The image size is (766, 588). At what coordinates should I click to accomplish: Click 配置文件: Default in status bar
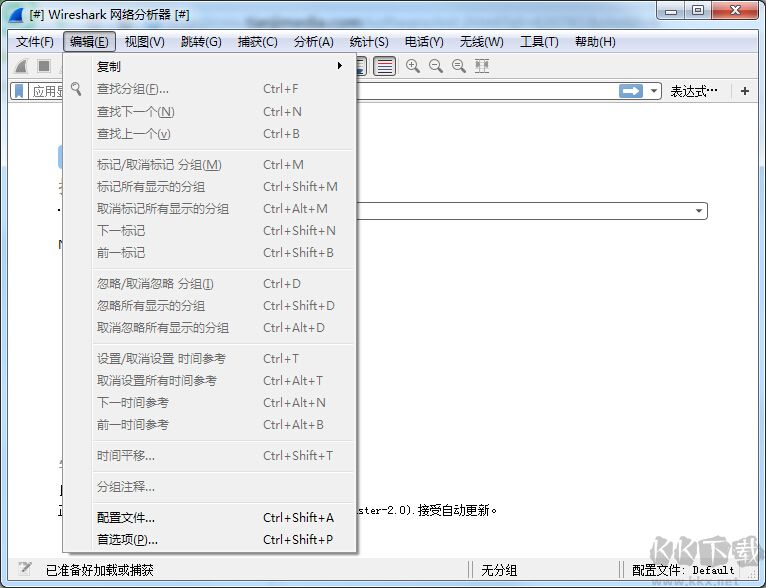[x=683, y=570]
